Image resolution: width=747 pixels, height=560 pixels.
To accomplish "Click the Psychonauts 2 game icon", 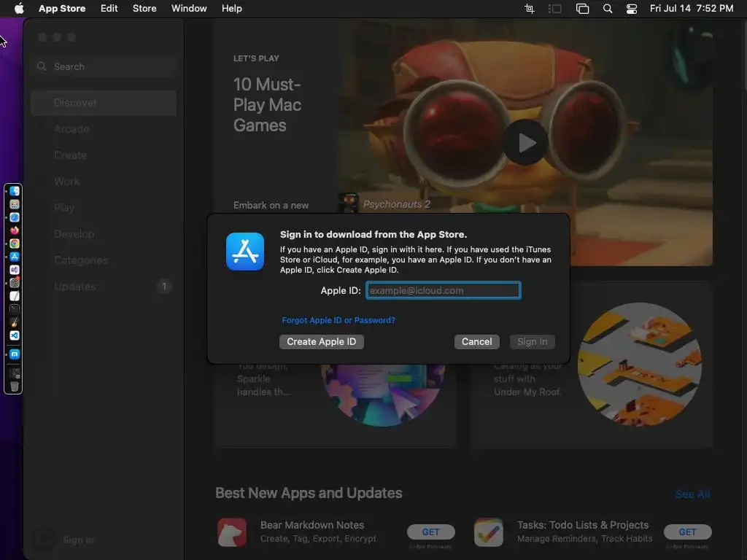I will tap(348, 204).
